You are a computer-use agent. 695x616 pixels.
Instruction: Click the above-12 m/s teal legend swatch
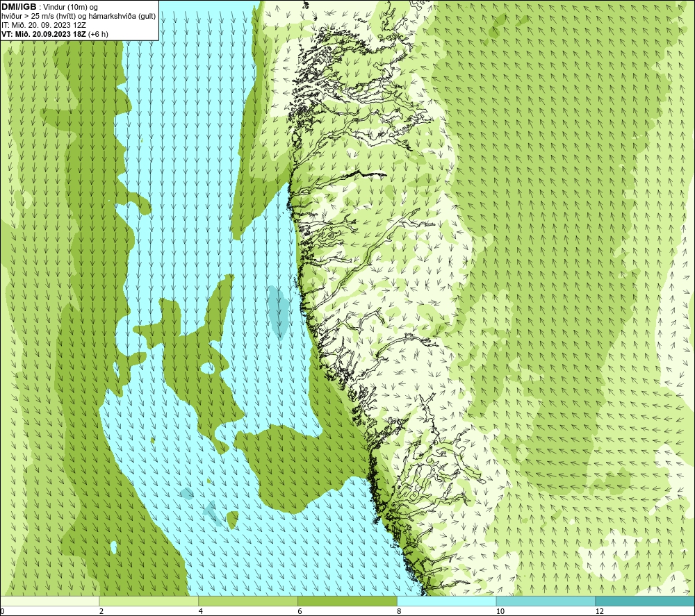(x=645, y=601)
